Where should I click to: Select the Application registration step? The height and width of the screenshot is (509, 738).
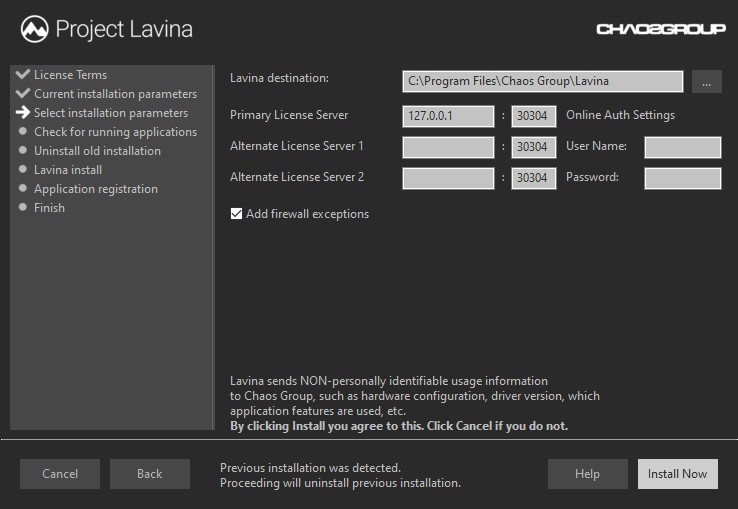pyautogui.click(x=96, y=189)
